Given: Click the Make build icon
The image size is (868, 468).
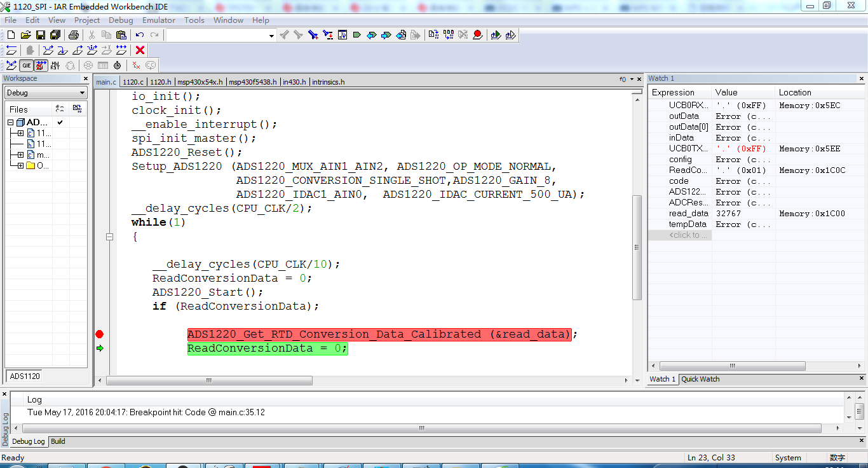Looking at the screenshot, I should pyautogui.click(x=449, y=35).
